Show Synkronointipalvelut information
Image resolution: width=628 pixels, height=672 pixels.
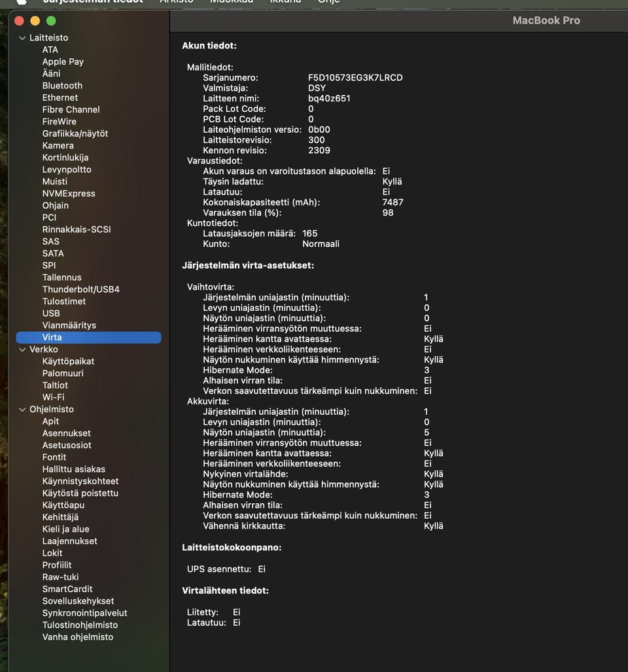(x=84, y=614)
